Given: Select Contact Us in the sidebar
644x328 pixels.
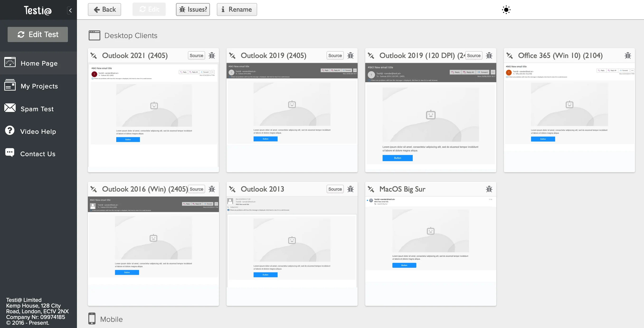Looking at the screenshot, I should tap(38, 154).
